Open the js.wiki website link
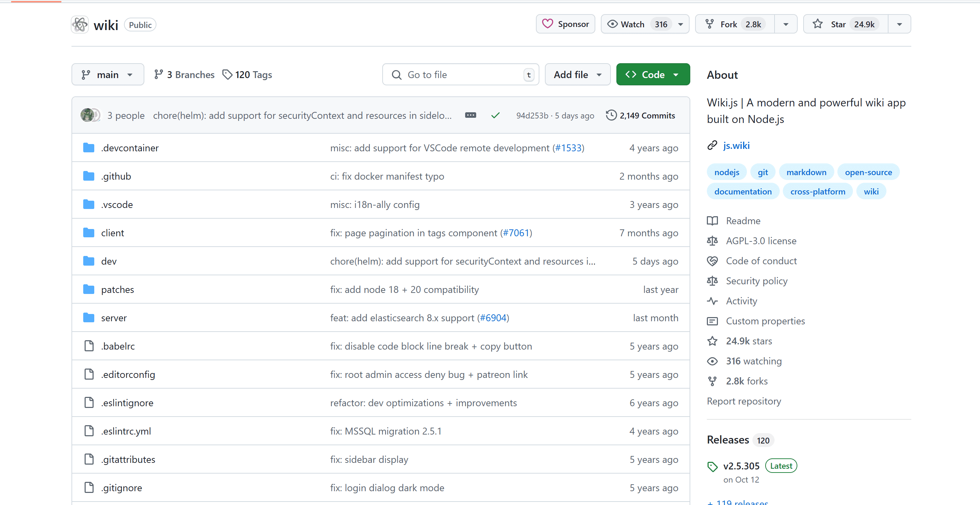Screen dimensions: 980x505 [x=736, y=145]
